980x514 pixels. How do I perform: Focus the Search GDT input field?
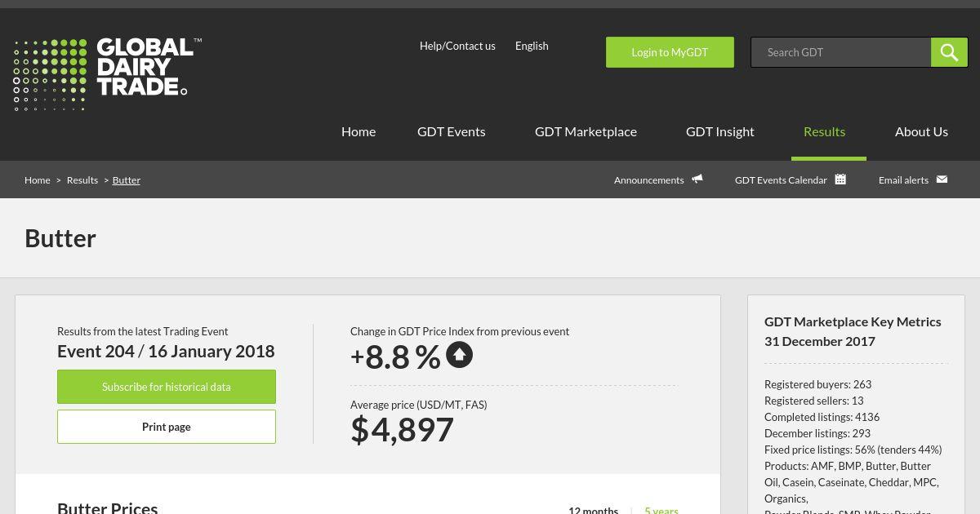click(841, 52)
